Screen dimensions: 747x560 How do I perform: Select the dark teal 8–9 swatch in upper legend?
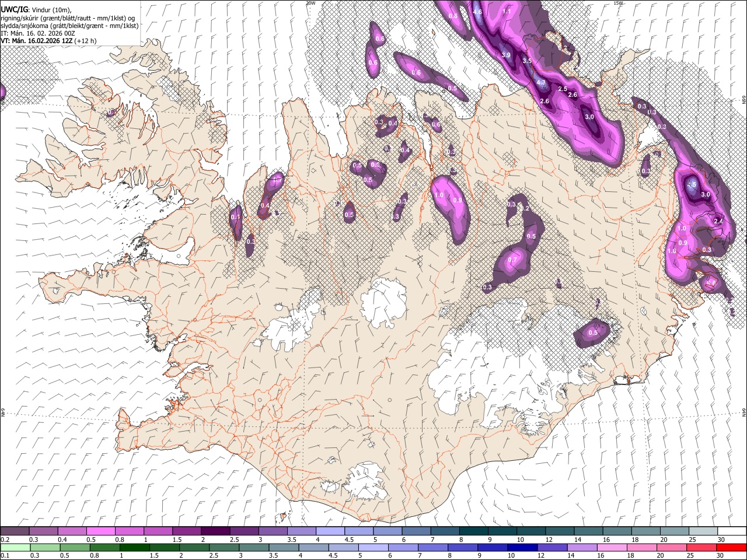[474, 531]
